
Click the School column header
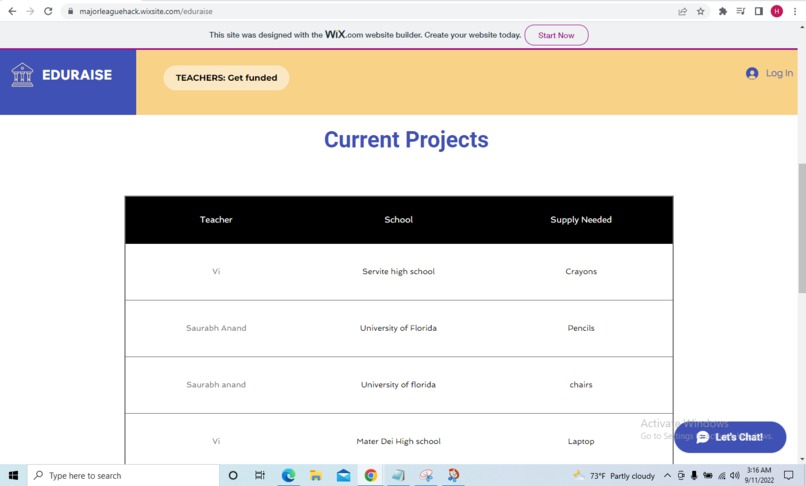pyautogui.click(x=398, y=220)
